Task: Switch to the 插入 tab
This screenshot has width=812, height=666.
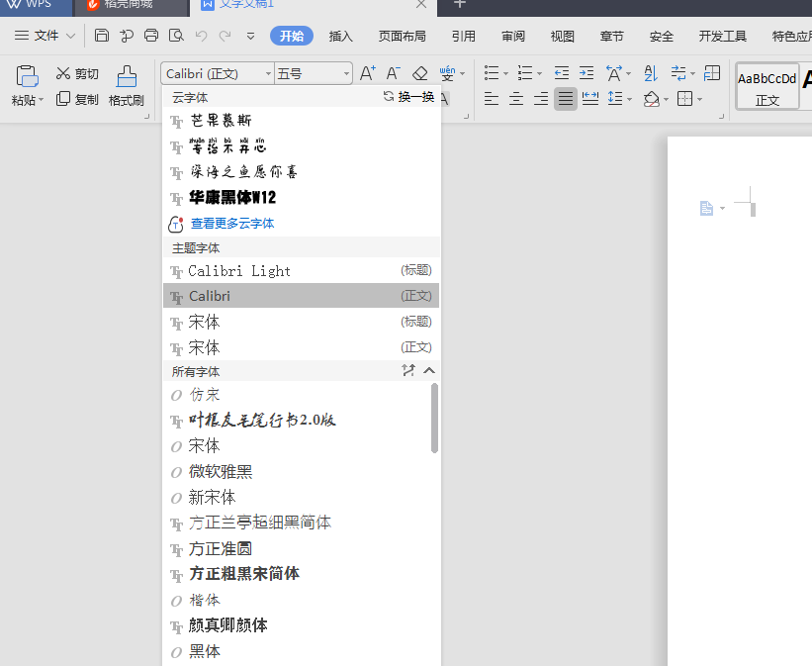Action: [x=341, y=36]
